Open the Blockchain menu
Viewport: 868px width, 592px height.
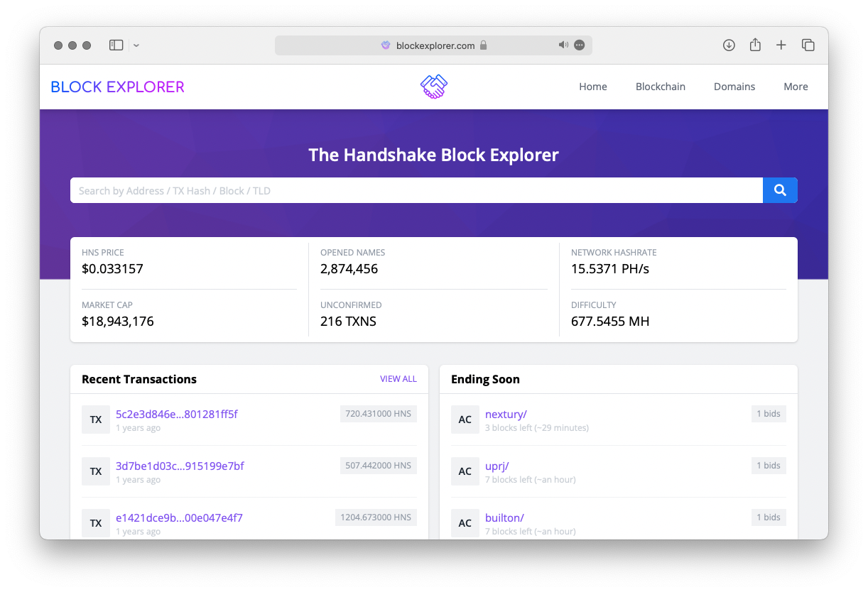coord(661,87)
